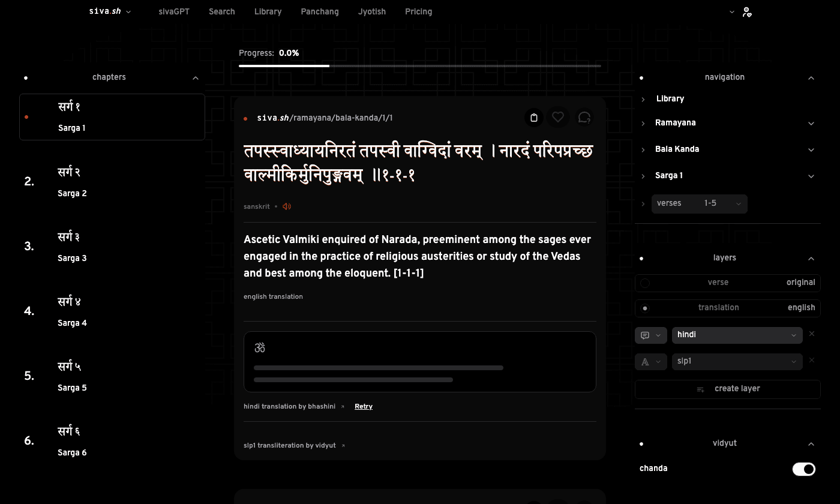
Task: Favorite the verse using the heart icon
Action: pos(558,118)
